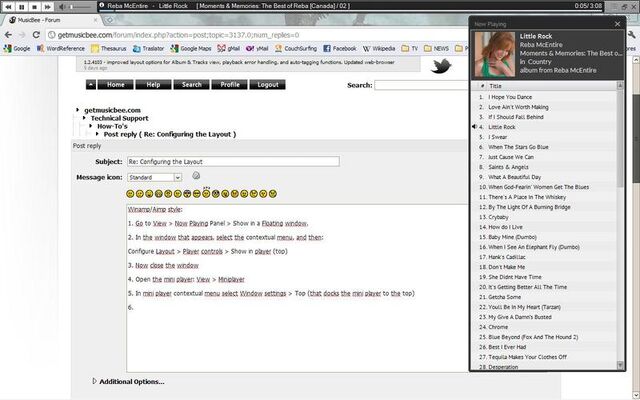The width and height of the screenshot is (640, 400).
Task: Open the forum Profile menu
Action: [230, 84]
